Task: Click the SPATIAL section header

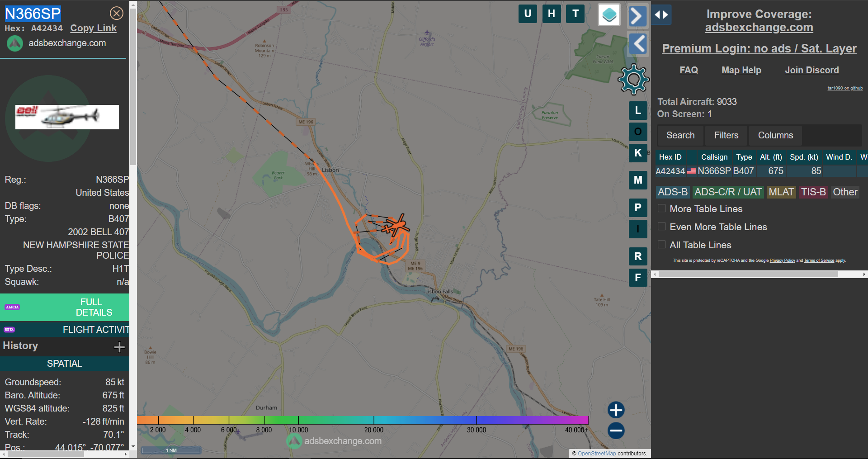Action: (x=65, y=364)
